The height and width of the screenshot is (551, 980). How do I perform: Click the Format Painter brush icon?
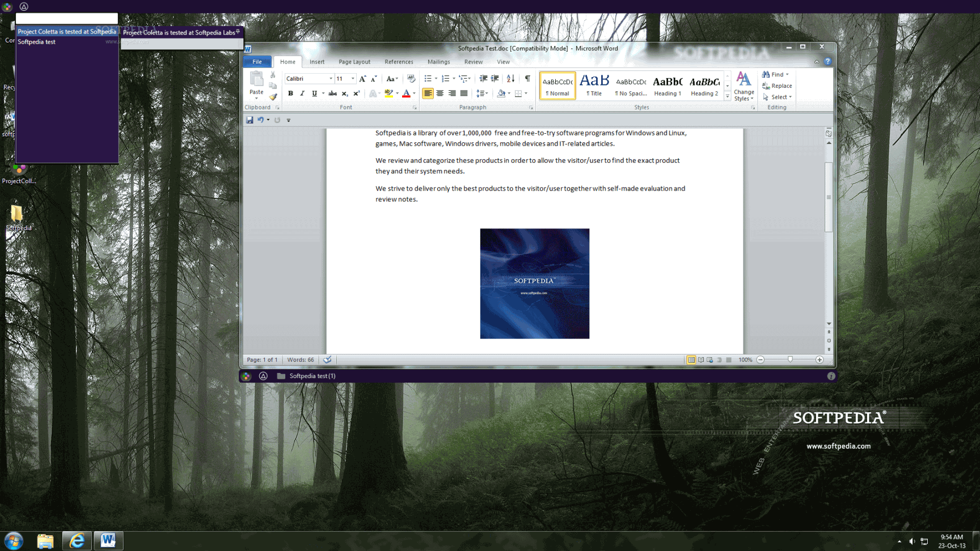pos(273,97)
